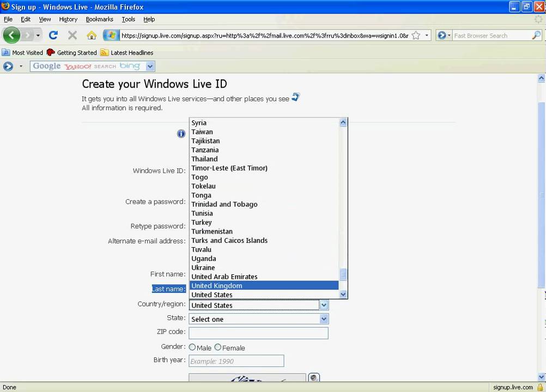Toggle the Country/region dropdown arrow
This screenshot has height=392, width=546.
tap(324, 305)
